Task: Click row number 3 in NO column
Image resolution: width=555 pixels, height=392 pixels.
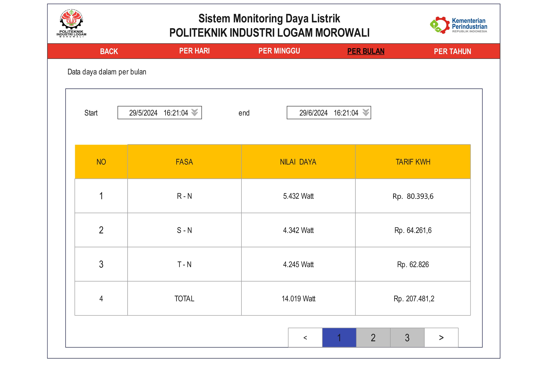Action: 101,264
